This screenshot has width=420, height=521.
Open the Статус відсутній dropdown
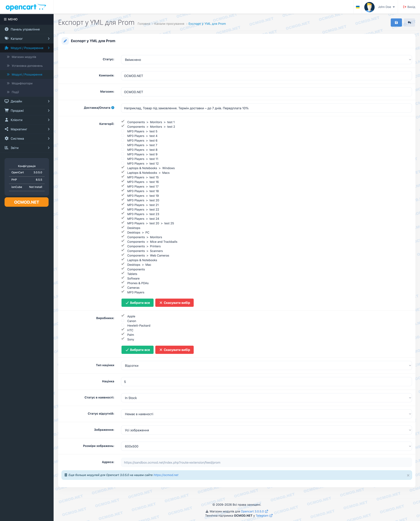point(266,414)
